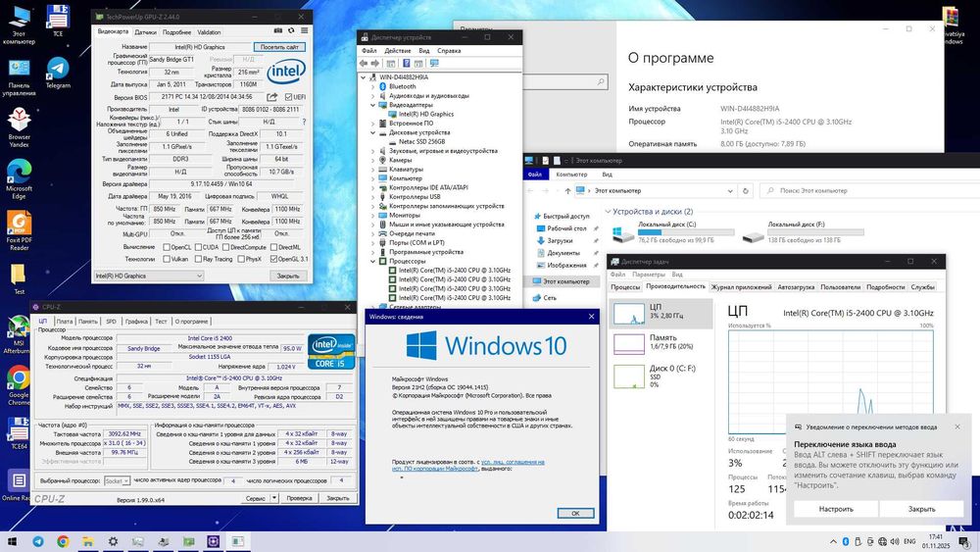Click the Local Disk (C:) usage bar

pyautogui.click(x=686, y=232)
